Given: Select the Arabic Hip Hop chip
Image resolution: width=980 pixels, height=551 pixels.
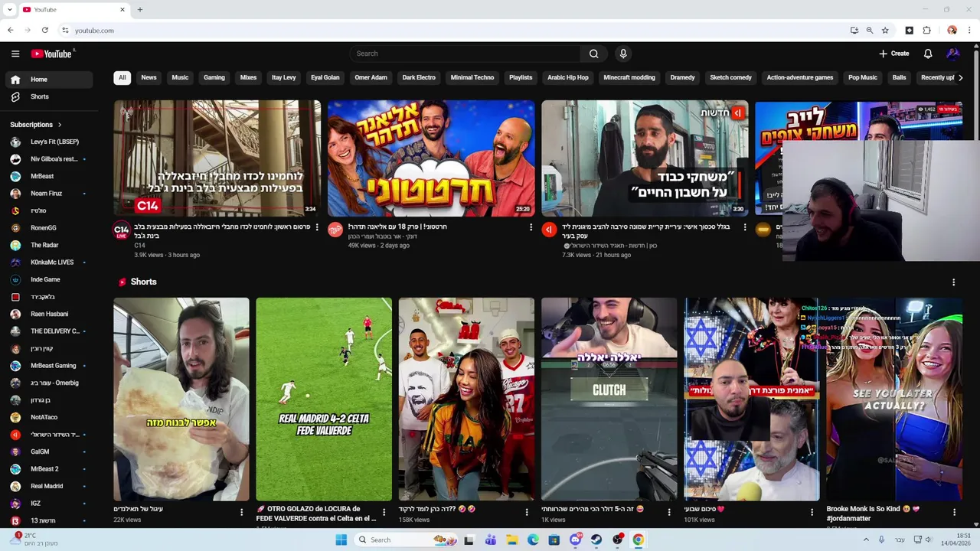Looking at the screenshot, I should coord(568,77).
